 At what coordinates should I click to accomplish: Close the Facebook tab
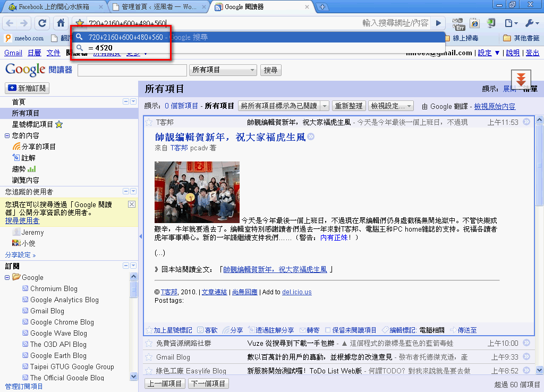click(100, 7)
